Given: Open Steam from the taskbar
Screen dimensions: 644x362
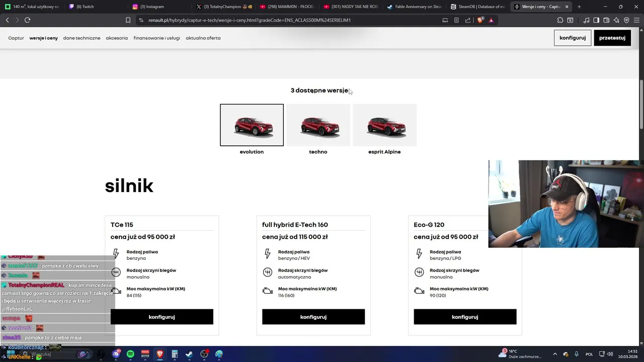Looking at the screenshot, I should click(189, 354).
